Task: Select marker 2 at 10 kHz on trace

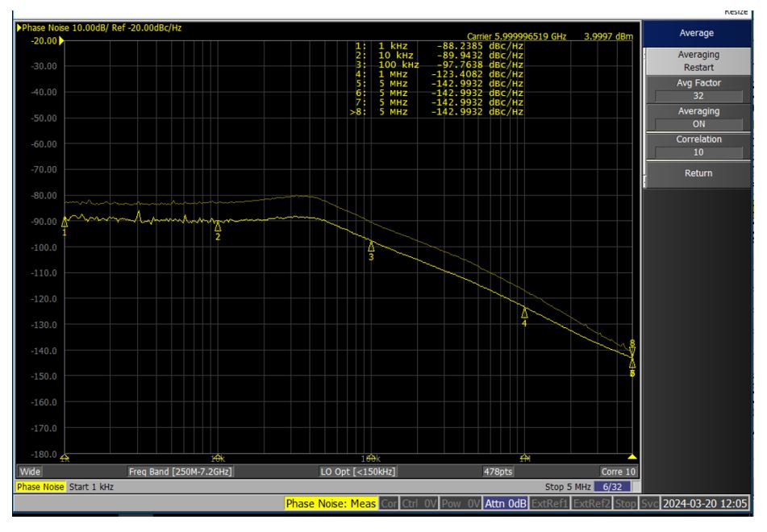Action: [217, 227]
